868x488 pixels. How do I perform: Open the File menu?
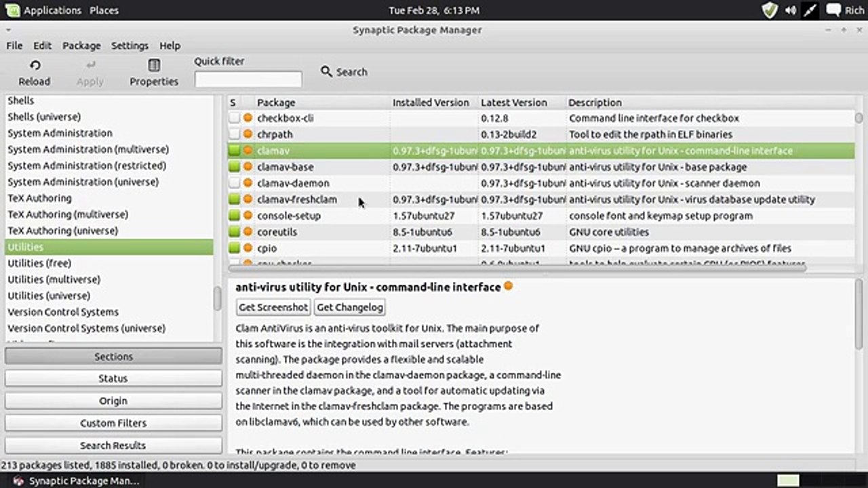[14, 45]
